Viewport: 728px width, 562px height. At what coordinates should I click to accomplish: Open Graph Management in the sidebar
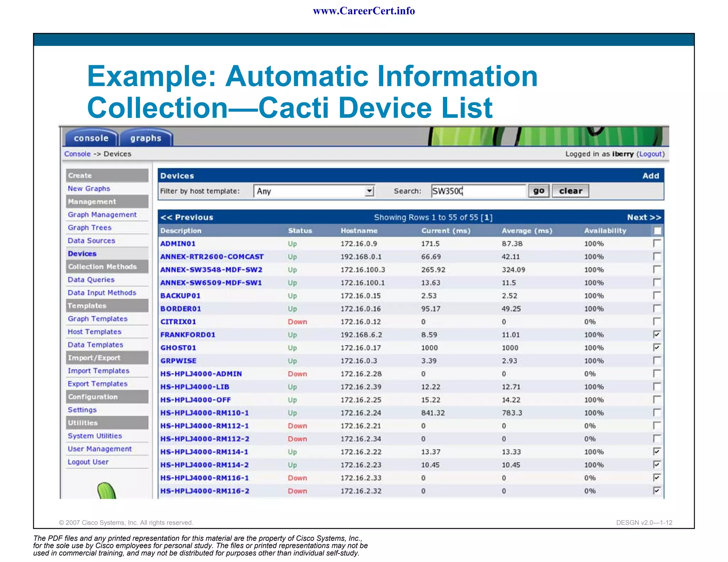coord(102,215)
